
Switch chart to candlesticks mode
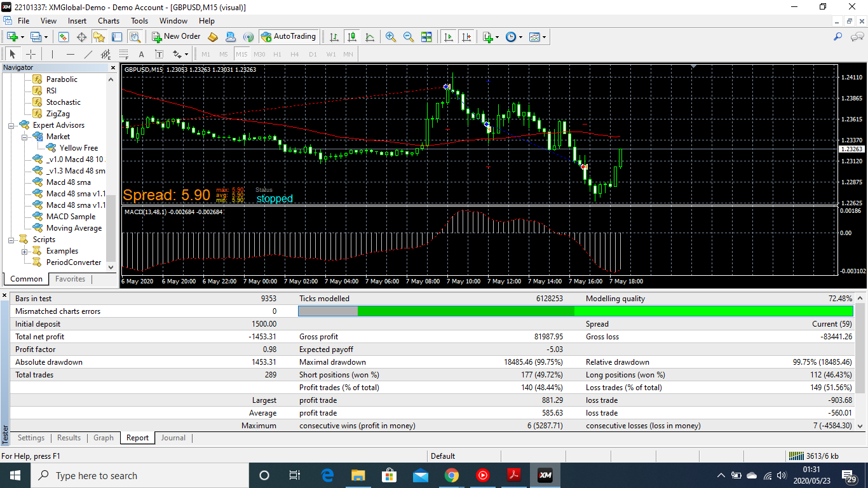click(x=351, y=37)
